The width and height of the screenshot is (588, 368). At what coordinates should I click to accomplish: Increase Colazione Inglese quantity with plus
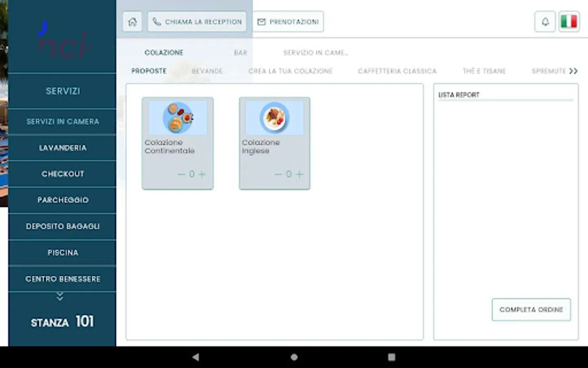point(299,174)
